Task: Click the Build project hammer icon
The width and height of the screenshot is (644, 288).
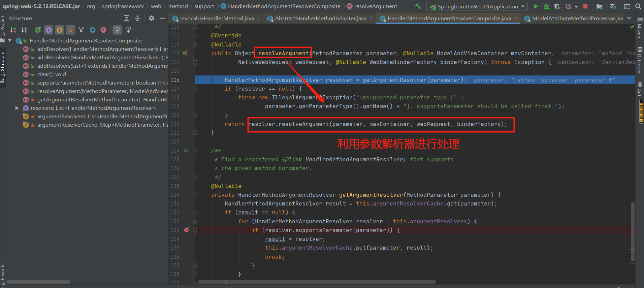Action: [x=418, y=6]
